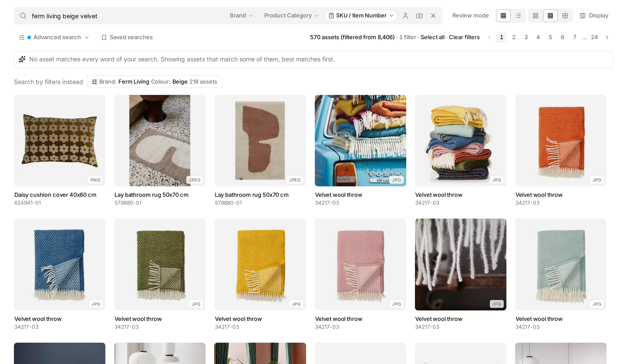Open Saved searches
This screenshot has height=364, width=627.
(x=127, y=37)
